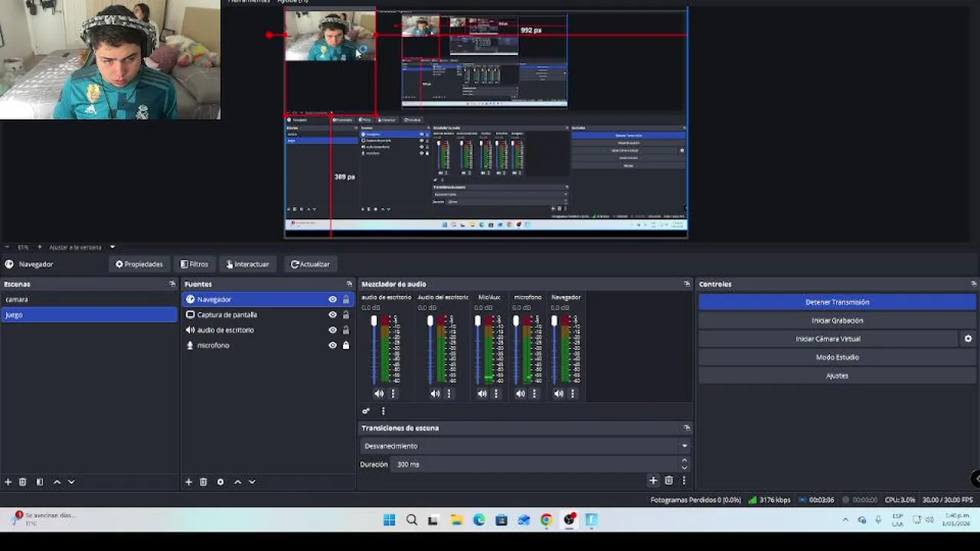Click Detener Transmisión
This screenshot has height=551, width=980.
click(x=837, y=302)
